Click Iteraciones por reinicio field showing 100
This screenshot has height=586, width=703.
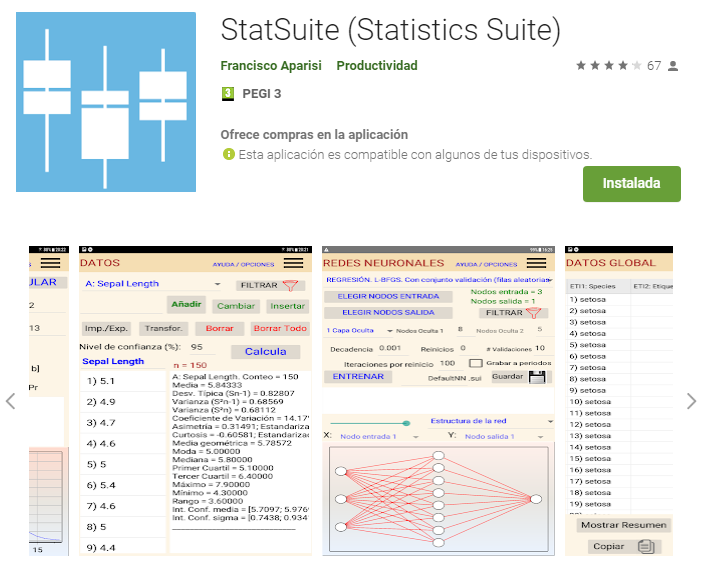click(447, 363)
